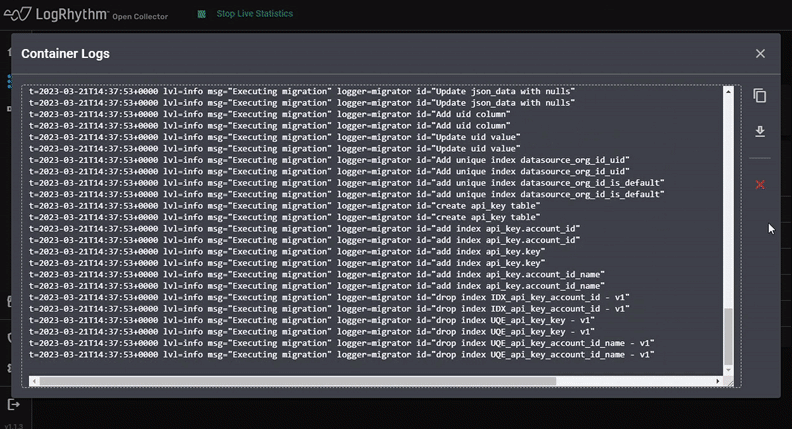Viewport: 792px width, 429px height.
Task: Copy the container logs to clipboard
Action: click(x=760, y=96)
